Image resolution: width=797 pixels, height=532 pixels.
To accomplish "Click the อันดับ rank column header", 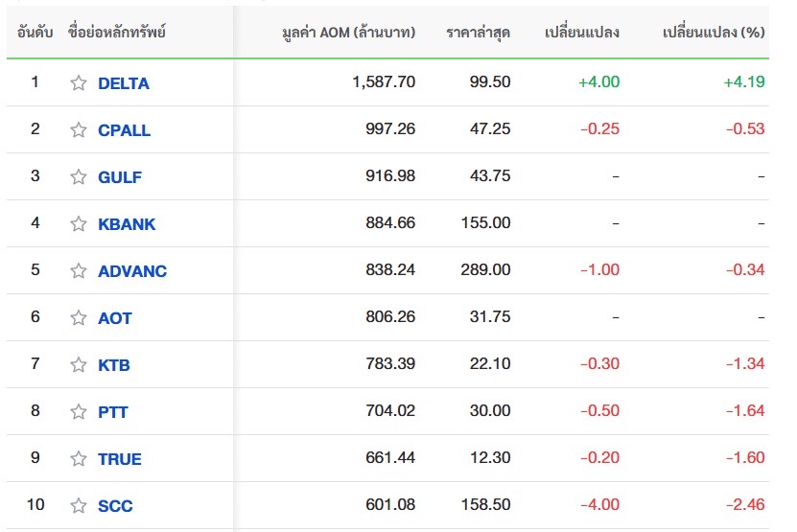I will 35,33.
